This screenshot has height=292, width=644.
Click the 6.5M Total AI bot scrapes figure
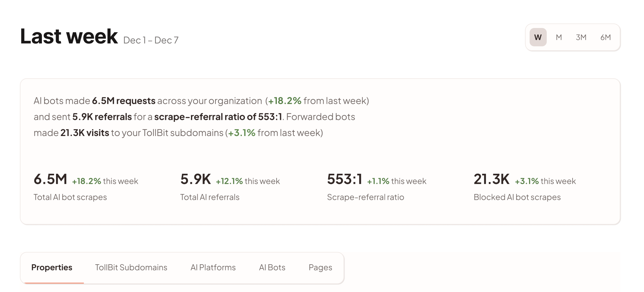click(x=51, y=179)
